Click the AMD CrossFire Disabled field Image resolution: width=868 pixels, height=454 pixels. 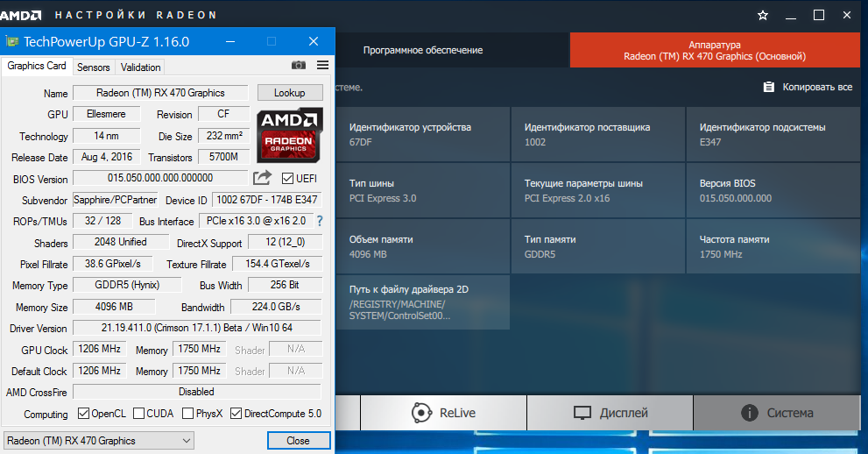coord(196,392)
